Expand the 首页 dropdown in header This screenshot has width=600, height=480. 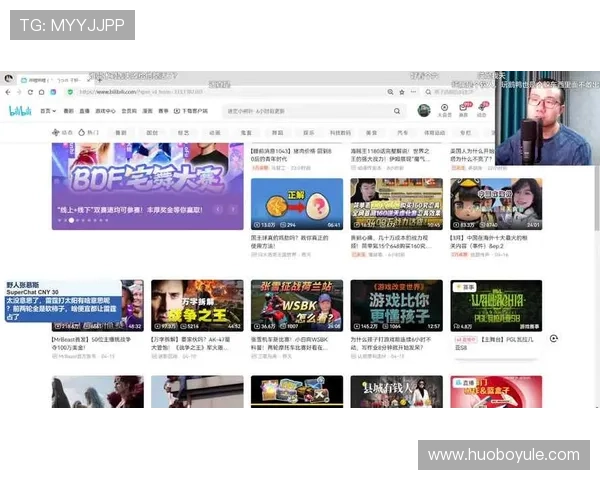48,111
